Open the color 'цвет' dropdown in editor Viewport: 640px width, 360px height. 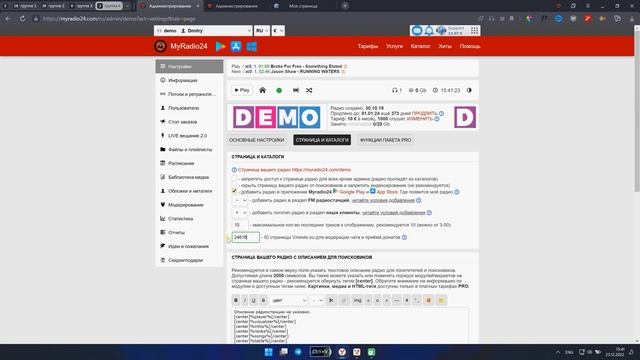[289, 300]
